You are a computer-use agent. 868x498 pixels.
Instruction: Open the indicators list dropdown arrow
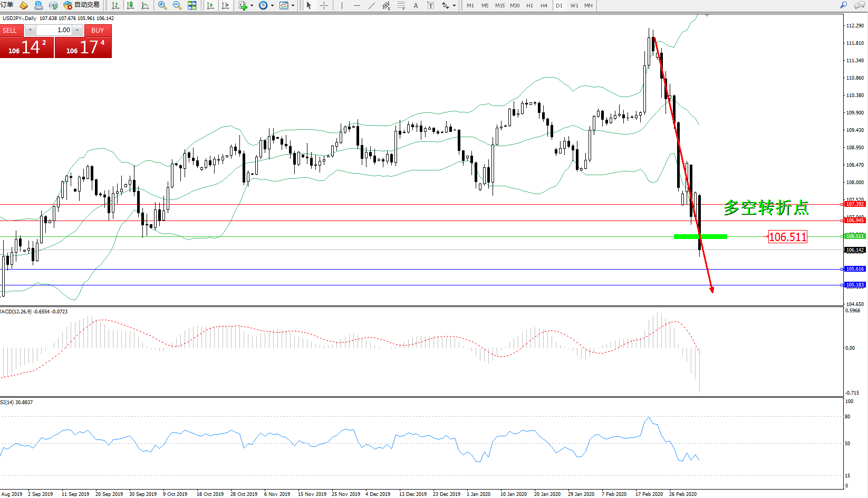pyautogui.click(x=252, y=6)
